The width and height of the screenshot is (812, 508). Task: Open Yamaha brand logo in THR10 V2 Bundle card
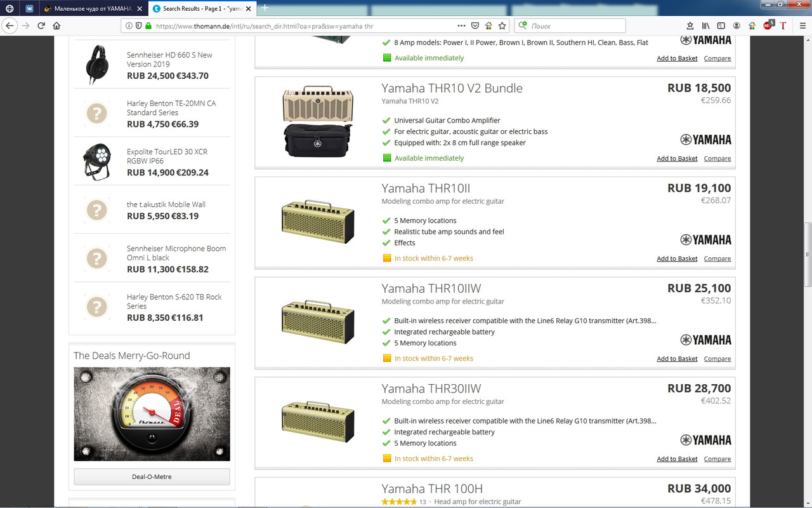[705, 139]
